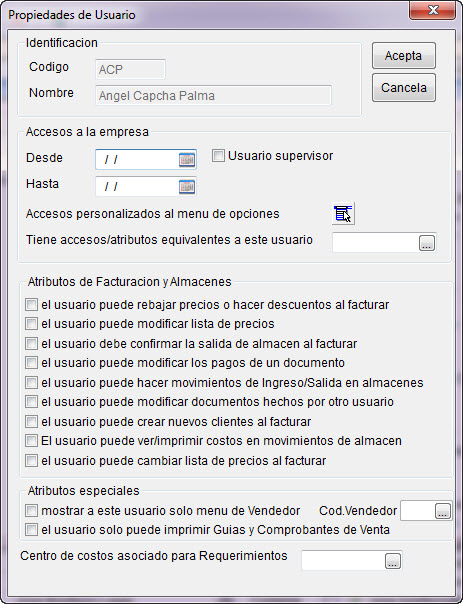463x604 pixels.
Task: Click the Centro de costos input field
Action: pos(343,560)
